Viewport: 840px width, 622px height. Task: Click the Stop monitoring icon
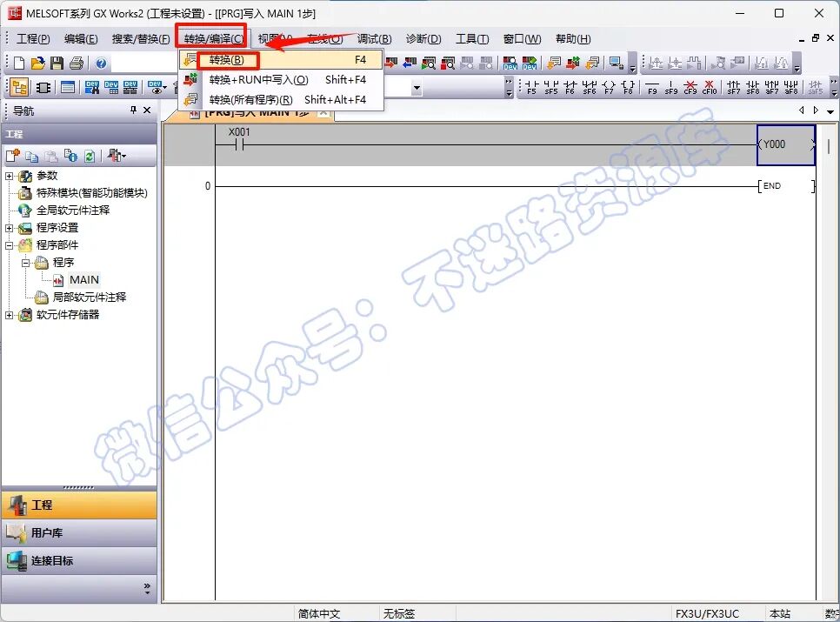[x=447, y=64]
